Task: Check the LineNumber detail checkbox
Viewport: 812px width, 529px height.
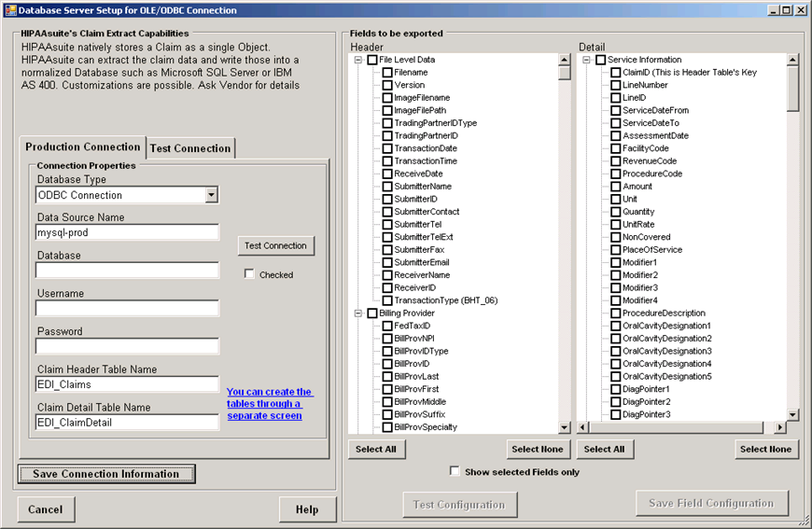Action: [615, 85]
